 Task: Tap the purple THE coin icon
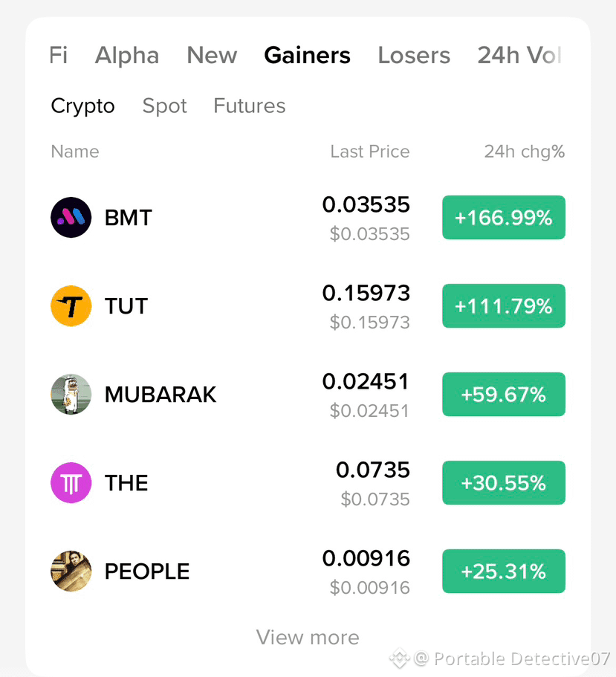[71, 483]
